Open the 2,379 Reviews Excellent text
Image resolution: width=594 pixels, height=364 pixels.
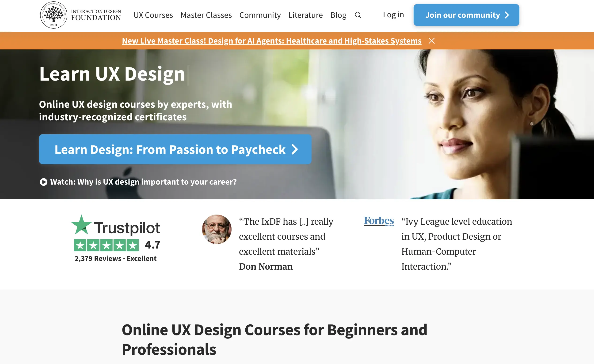point(115,259)
